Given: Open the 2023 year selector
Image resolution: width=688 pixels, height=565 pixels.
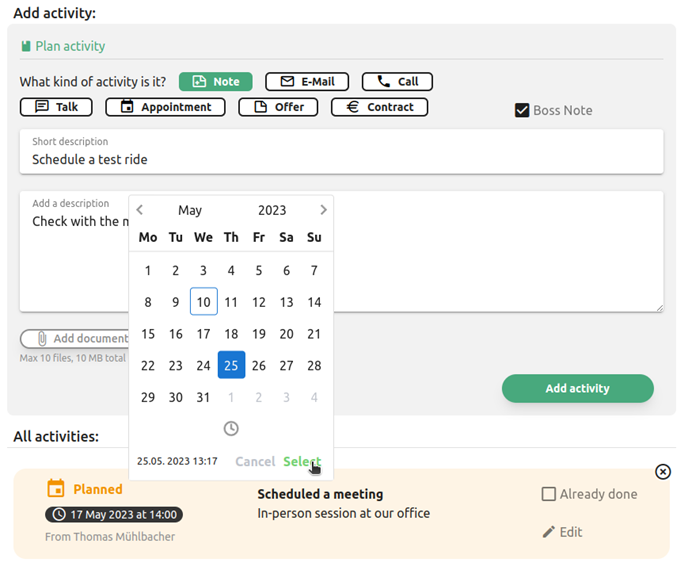Looking at the screenshot, I should (272, 210).
